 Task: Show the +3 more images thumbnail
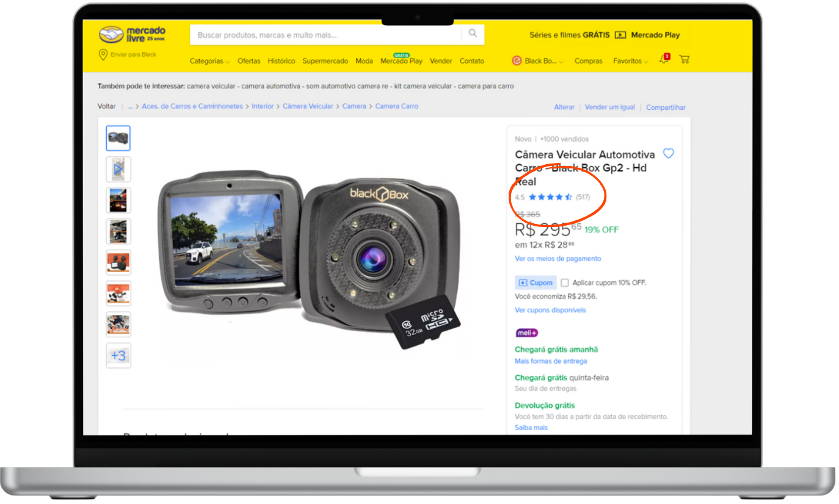point(118,355)
